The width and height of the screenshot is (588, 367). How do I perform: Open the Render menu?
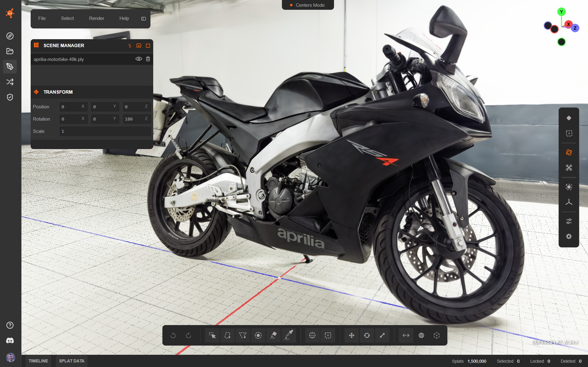97,18
